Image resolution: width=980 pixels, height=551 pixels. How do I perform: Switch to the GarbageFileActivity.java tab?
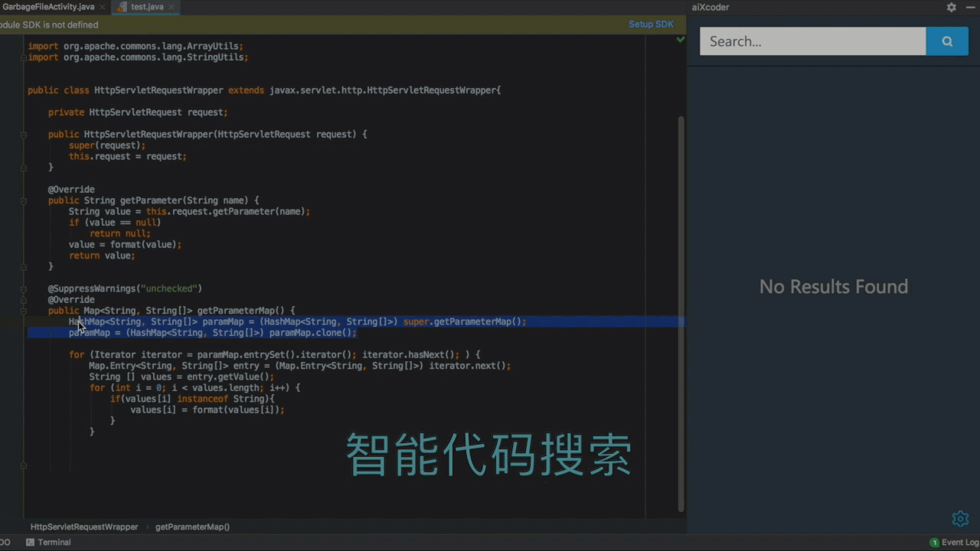coord(47,7)
